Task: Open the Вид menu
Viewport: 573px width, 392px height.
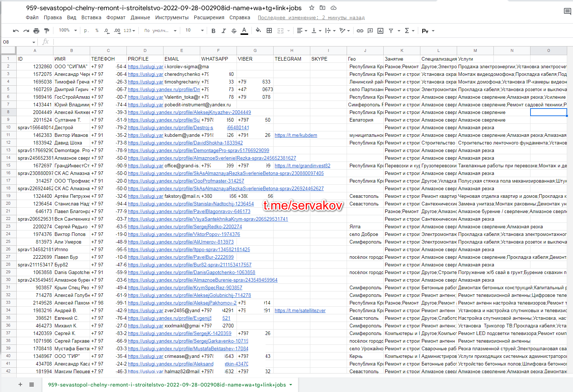Action: click(x=72, y=17)
